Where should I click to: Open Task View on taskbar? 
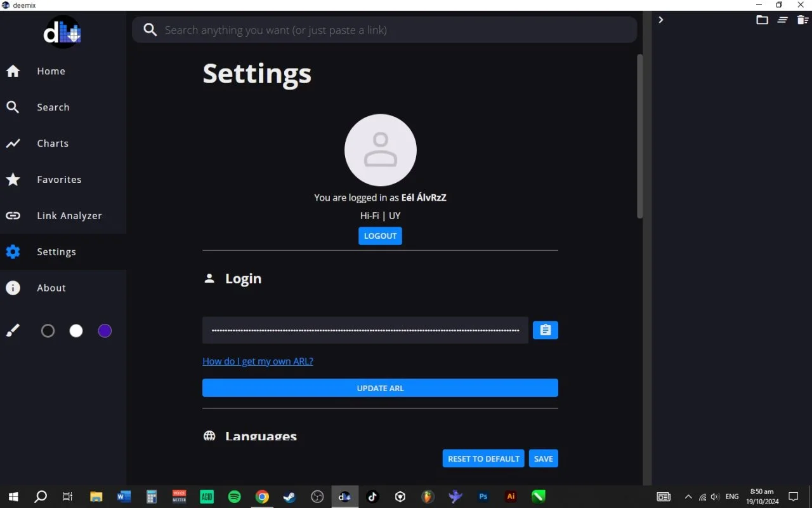tap(68, 497)
